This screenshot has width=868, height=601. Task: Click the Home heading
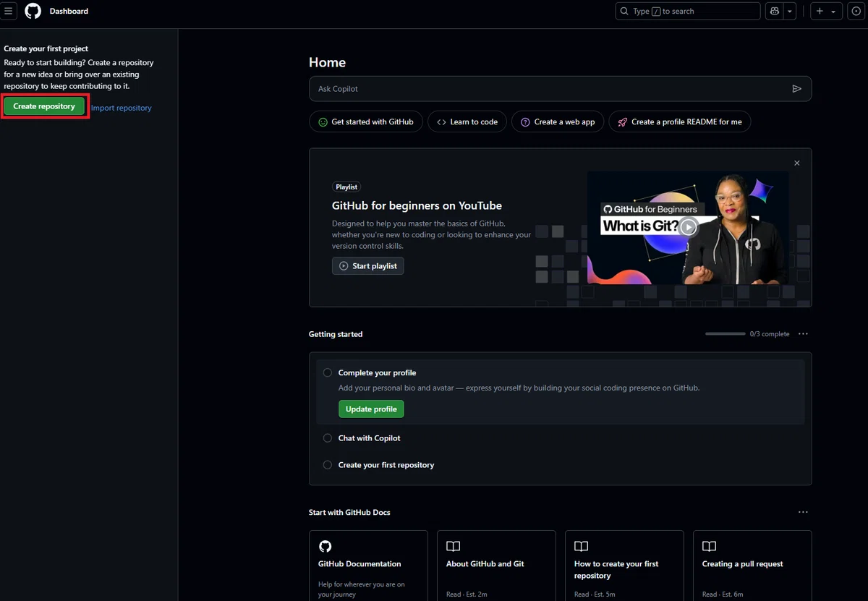click(327, 62)
